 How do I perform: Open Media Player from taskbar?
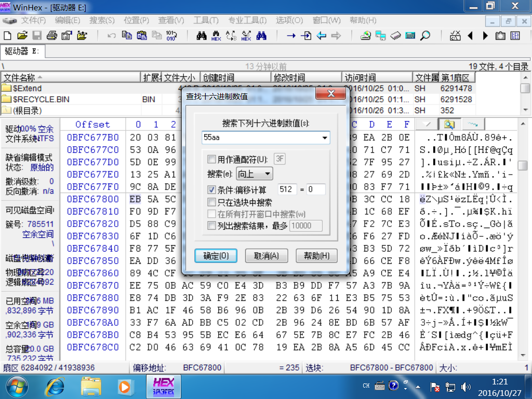pyautogui.click(x=125, y=387)
